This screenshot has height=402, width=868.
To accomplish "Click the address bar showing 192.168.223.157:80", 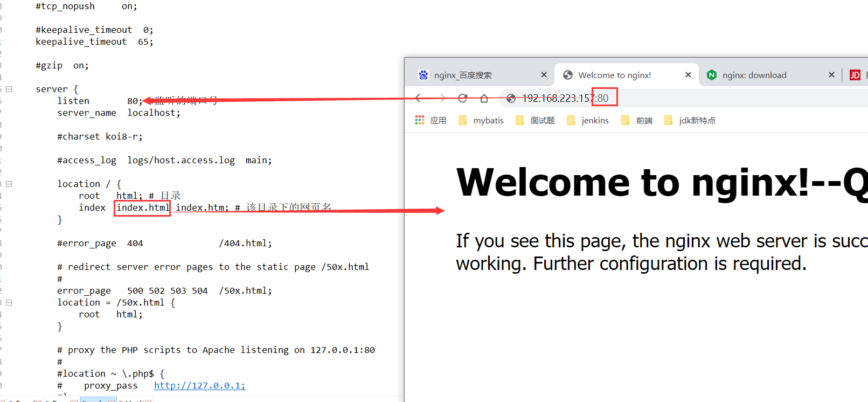I will [684, 98].
